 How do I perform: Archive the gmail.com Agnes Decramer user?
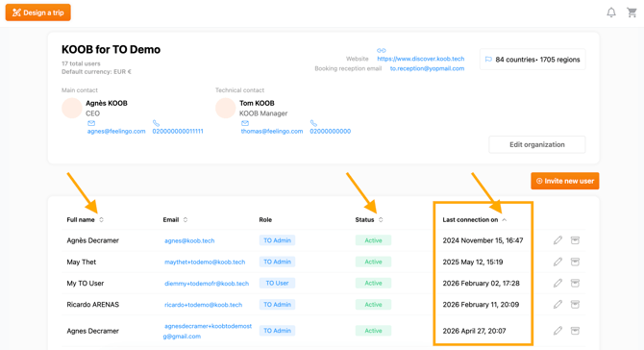pyautogui.click(x=575, y=331)
